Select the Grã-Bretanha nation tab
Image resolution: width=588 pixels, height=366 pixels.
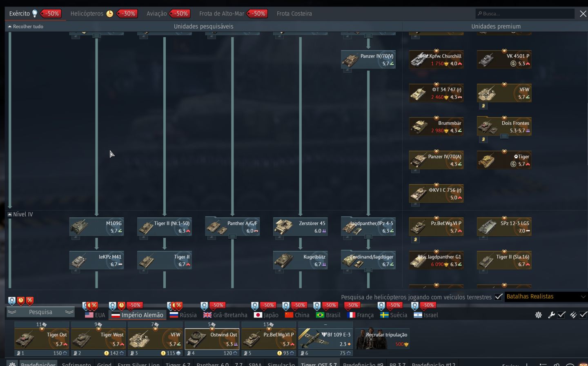pyautogui.click(x=225, y=315)
